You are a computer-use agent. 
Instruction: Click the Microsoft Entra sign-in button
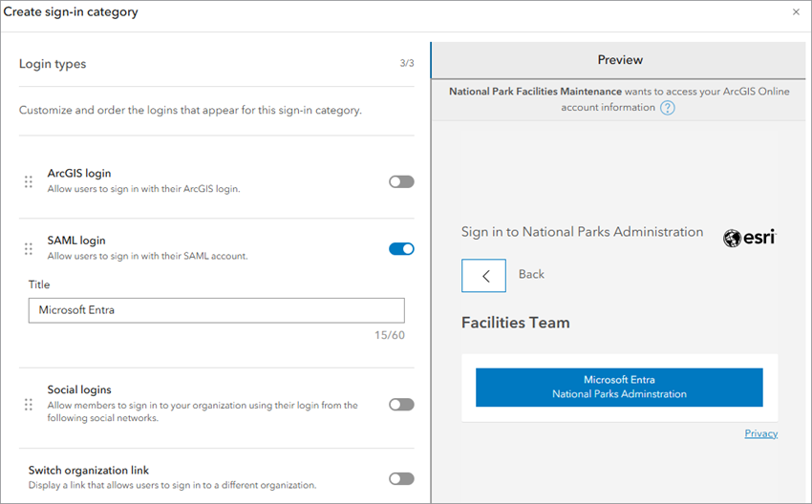619,387
